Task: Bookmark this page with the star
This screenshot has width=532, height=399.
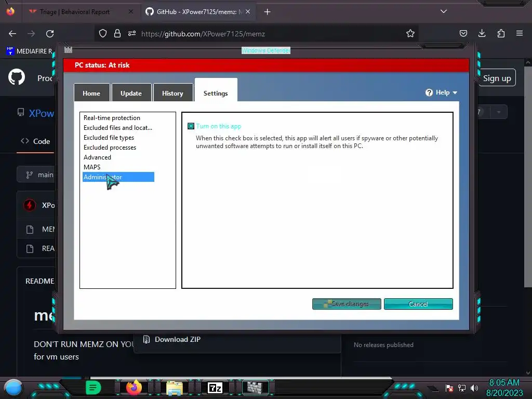Action: coord(410,34)
